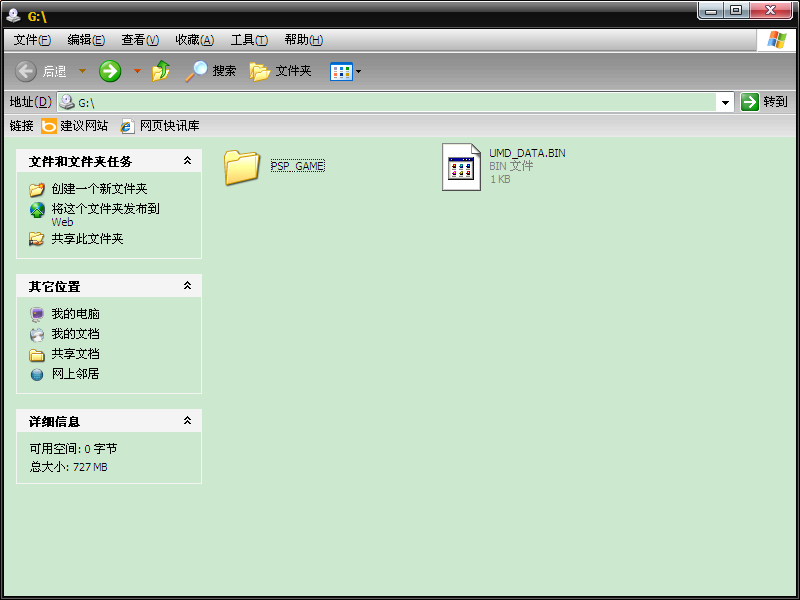Open the 编辑(E) menu
800x600 pixels.
pos(86,40)
